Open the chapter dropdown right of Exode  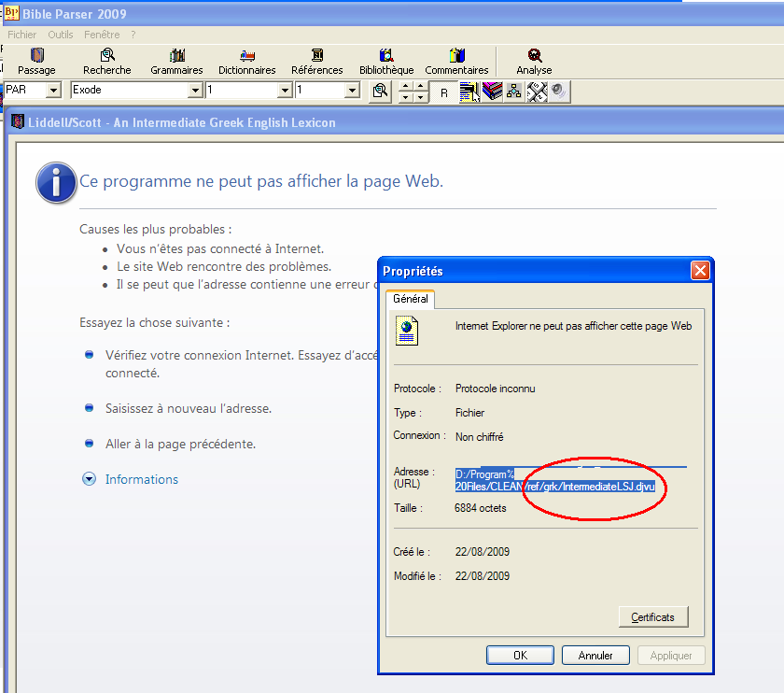coord(285,91)
